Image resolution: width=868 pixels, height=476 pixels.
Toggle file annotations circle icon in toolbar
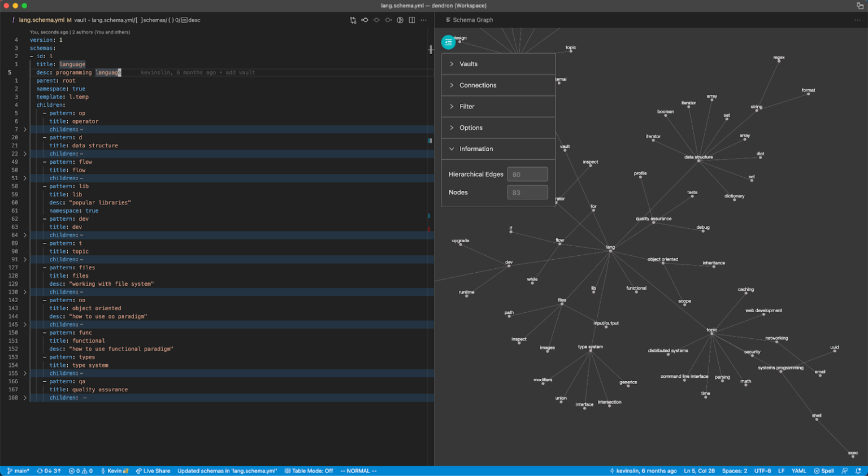400,20
